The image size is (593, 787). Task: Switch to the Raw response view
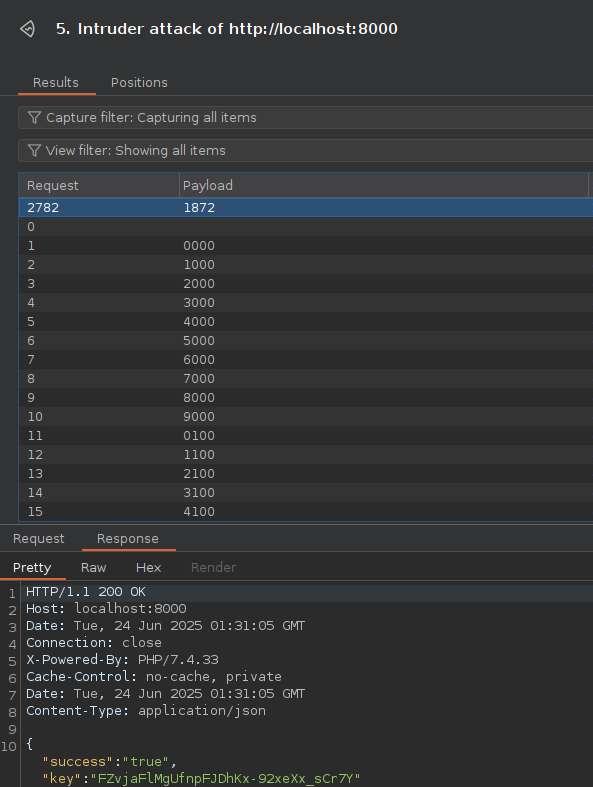click(93, 568)
